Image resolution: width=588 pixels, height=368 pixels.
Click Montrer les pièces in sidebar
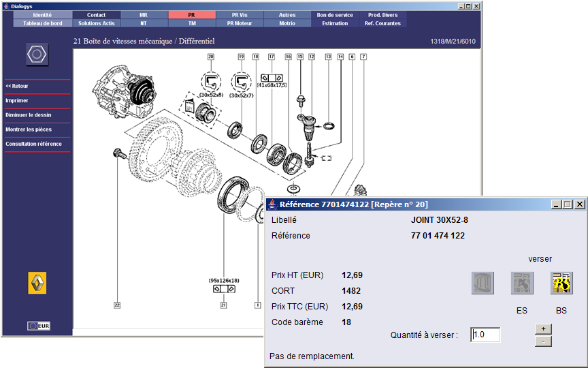coord(29,129)
